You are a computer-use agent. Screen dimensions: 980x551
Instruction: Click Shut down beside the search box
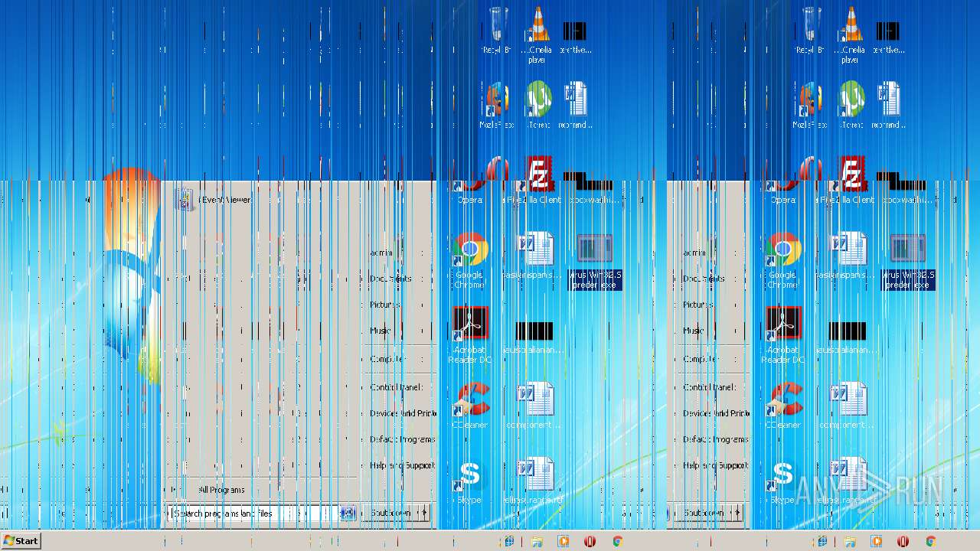pos(390,513)
